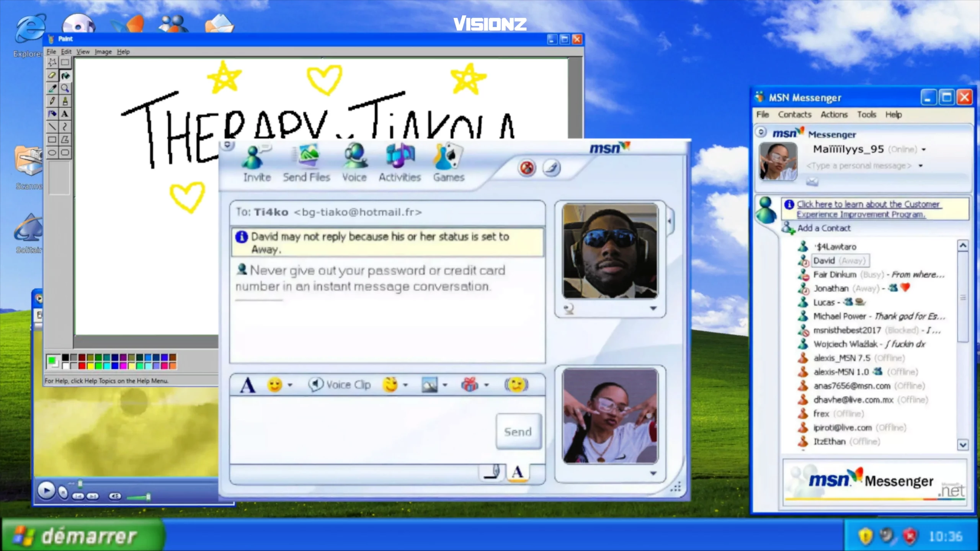This screenshot has width=980, height=551.
Task: Open the Solitaire desktop icon
Action: pyautogui.click(x=29, y=233)
